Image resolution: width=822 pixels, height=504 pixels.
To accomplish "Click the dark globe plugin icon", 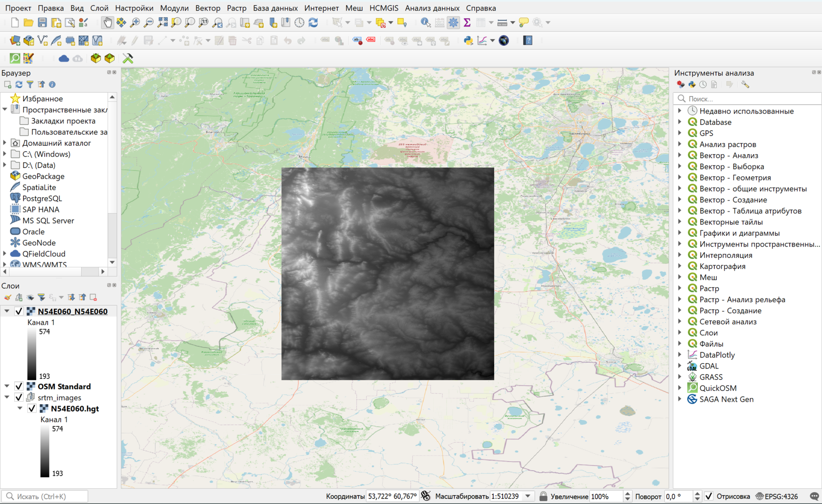I will pos(504,41).
